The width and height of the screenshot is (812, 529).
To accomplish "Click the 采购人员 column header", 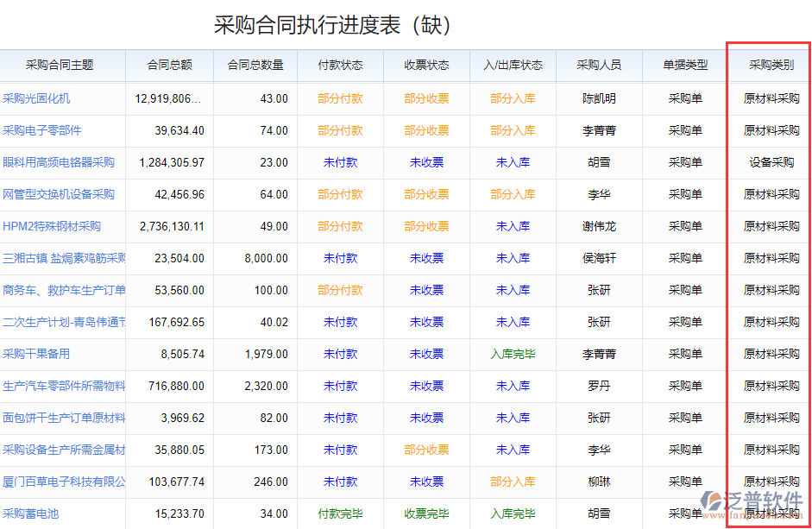I will click(599, 66).
